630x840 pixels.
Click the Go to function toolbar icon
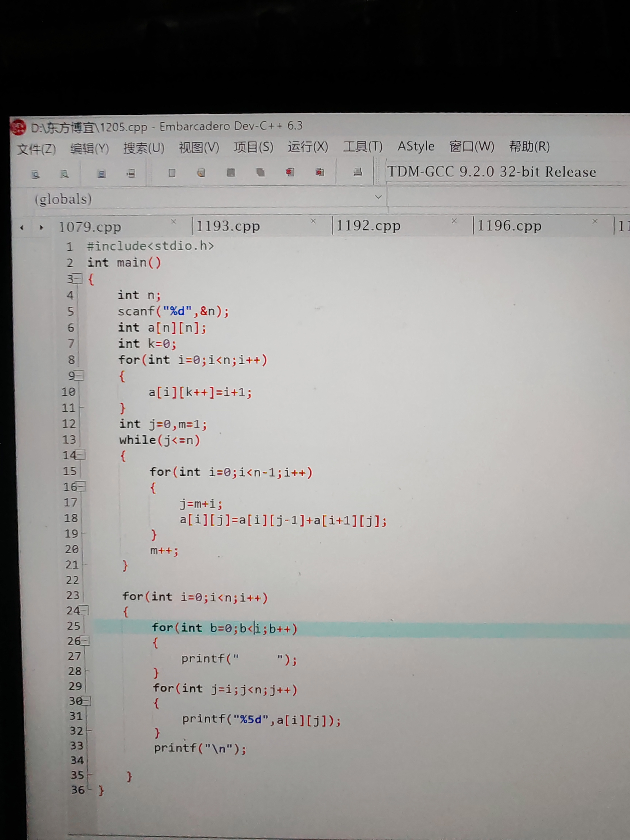point(101,174)
